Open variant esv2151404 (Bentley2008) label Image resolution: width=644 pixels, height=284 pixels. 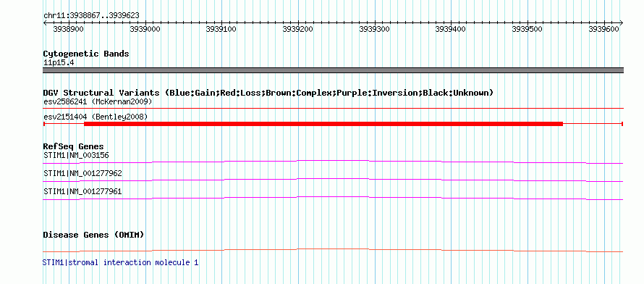coord(96,117)
